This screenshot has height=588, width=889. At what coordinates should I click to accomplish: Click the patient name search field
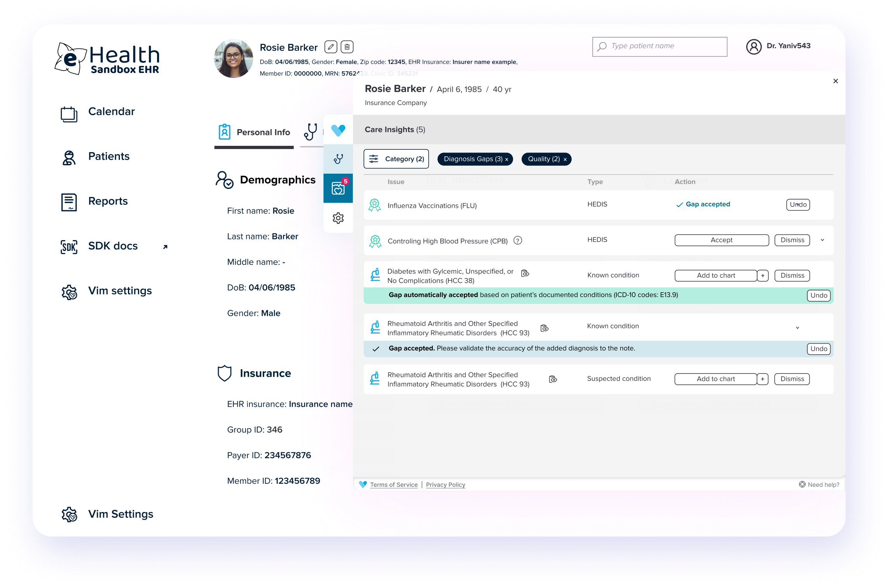coord(659,46)
